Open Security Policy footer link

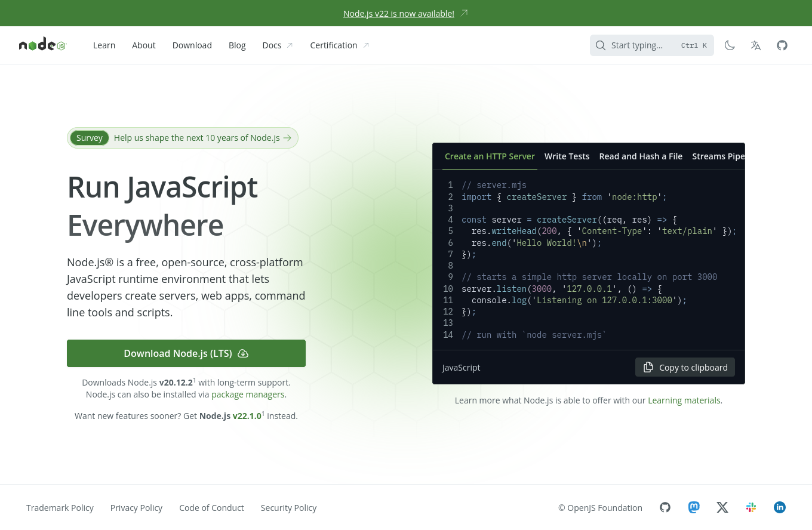point(288,508)
